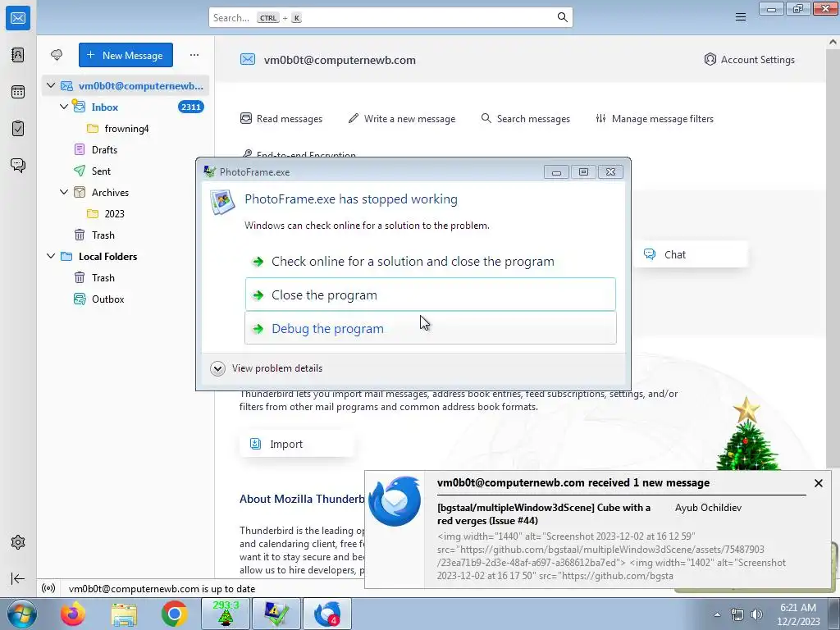This screenshot has height=630, width=840.
Task: Switch to the error report taskbar item
Action: pyautogui.click(x=276, y=614)
